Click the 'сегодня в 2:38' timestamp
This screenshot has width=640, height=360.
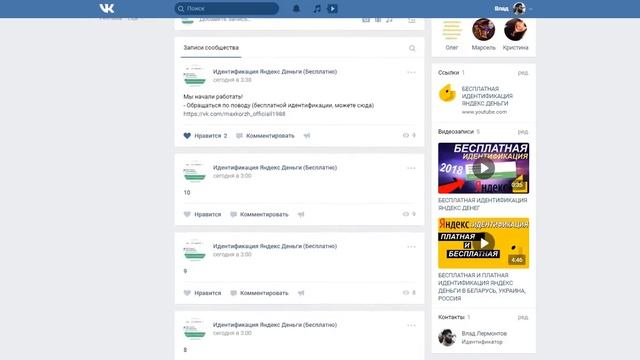(232, 80)
